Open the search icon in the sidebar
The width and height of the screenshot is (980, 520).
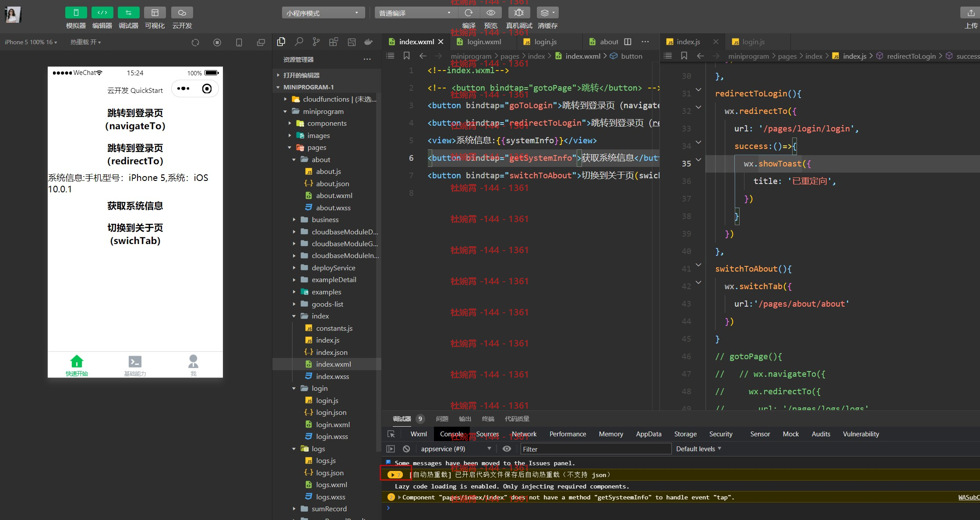coord(299,42)
